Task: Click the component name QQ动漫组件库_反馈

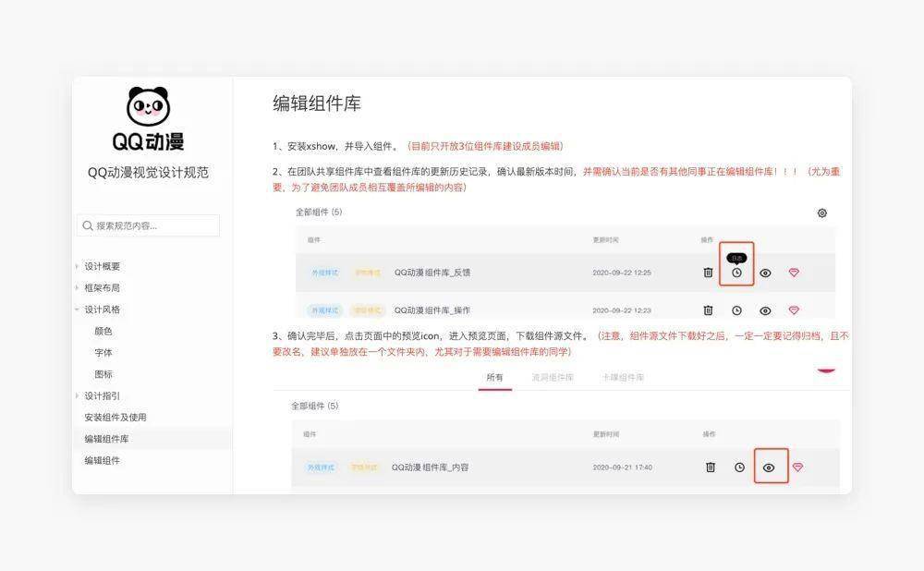Action: click(432, 273)
